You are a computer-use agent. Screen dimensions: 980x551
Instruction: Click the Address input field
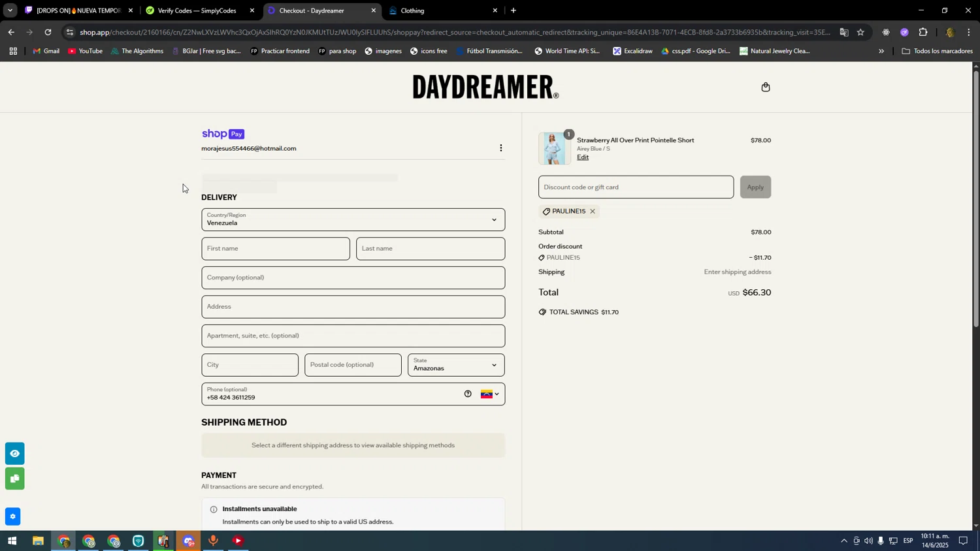tap(353, 307)
